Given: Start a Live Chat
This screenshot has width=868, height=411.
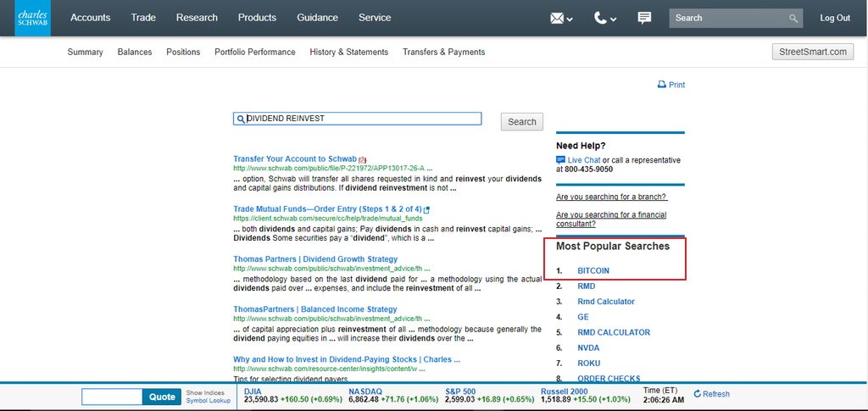Looking at the screenshot, I should (584, 160).
